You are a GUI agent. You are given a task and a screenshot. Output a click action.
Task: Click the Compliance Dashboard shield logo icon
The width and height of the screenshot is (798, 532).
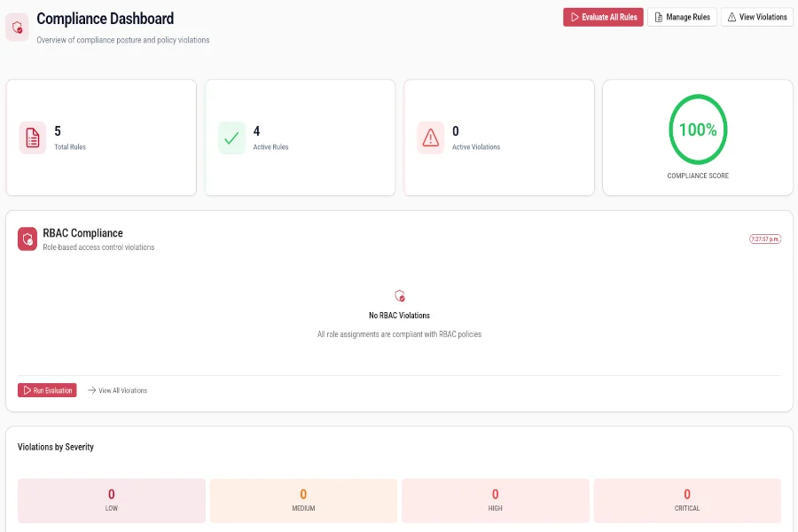coord(18,27)
